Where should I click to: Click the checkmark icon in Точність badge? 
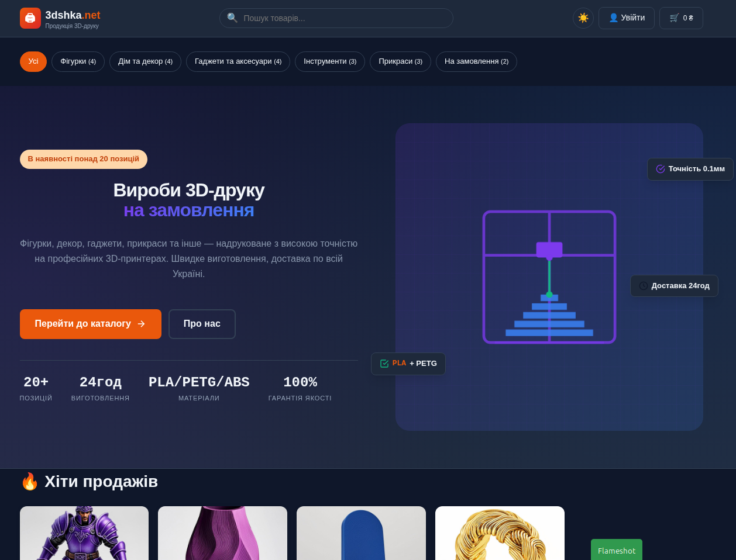661,169
